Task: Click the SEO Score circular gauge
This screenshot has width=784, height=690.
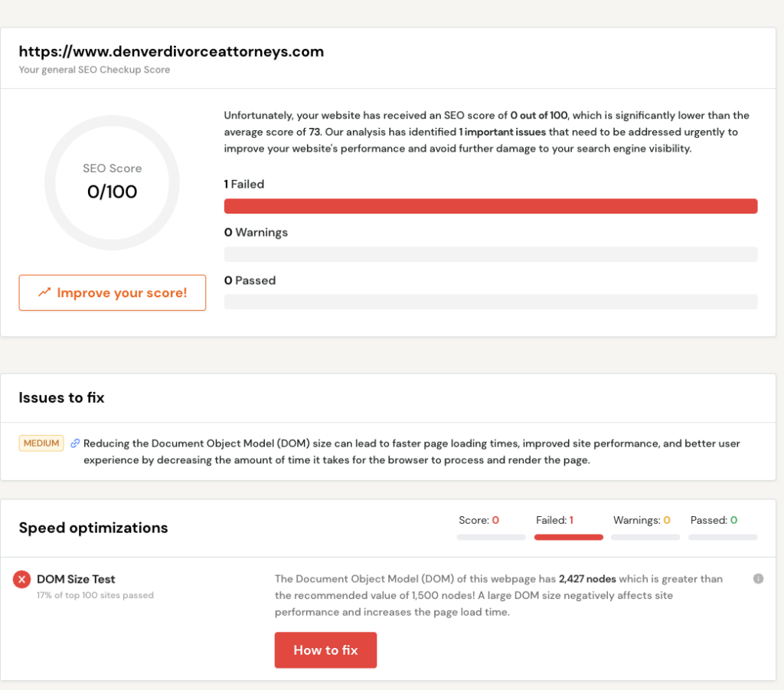Action: (x=112, y=182)
